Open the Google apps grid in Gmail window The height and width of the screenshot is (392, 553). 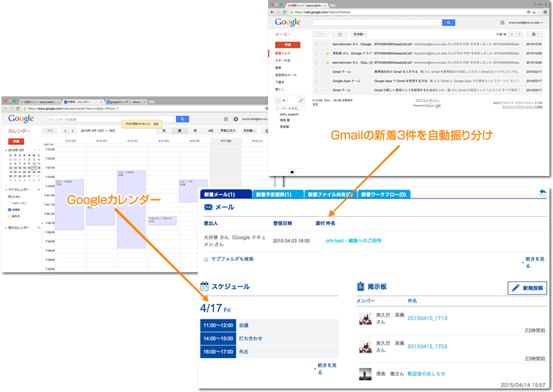502,23
